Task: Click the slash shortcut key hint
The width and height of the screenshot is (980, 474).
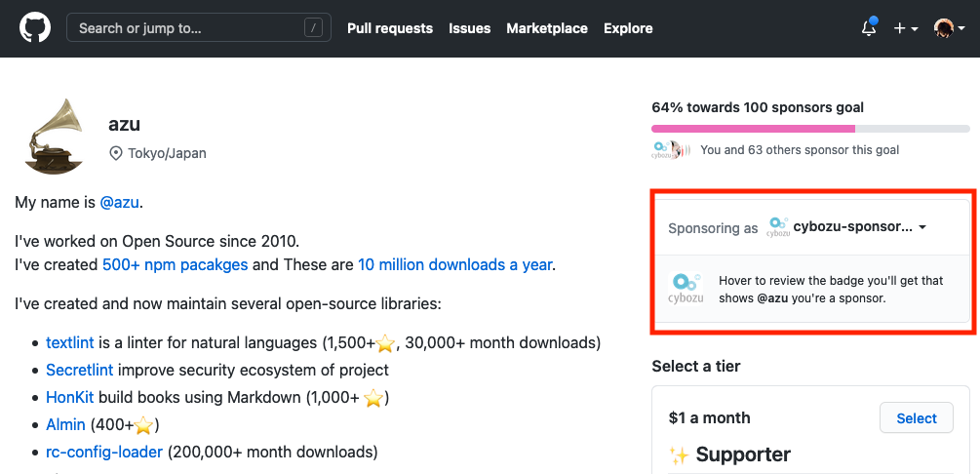Action: coord(313,28)
